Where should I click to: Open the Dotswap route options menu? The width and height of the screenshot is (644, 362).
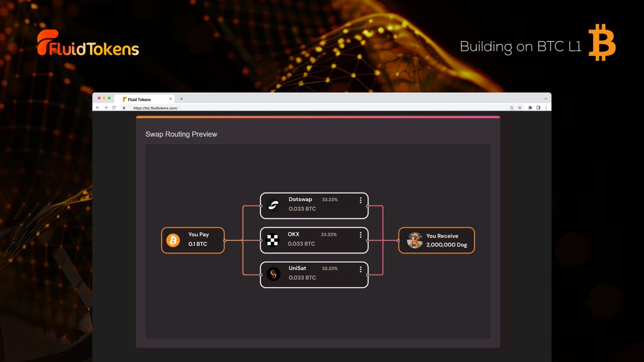point(361,200)
